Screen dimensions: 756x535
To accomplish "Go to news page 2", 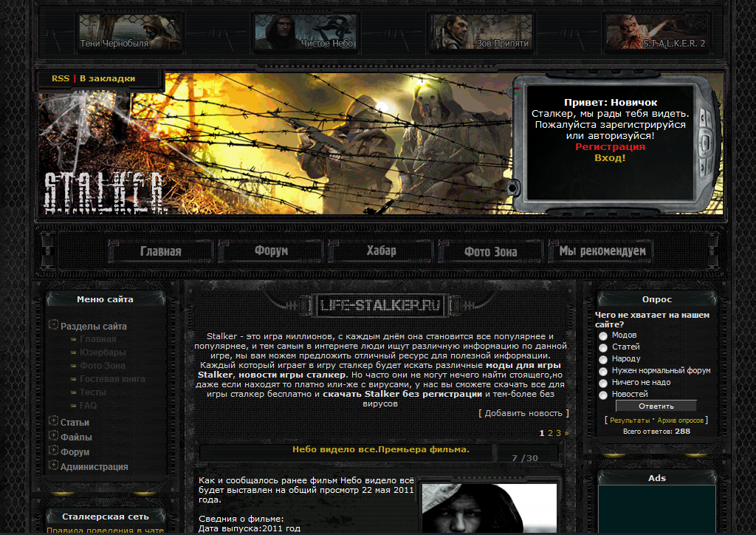I will 550,433.
